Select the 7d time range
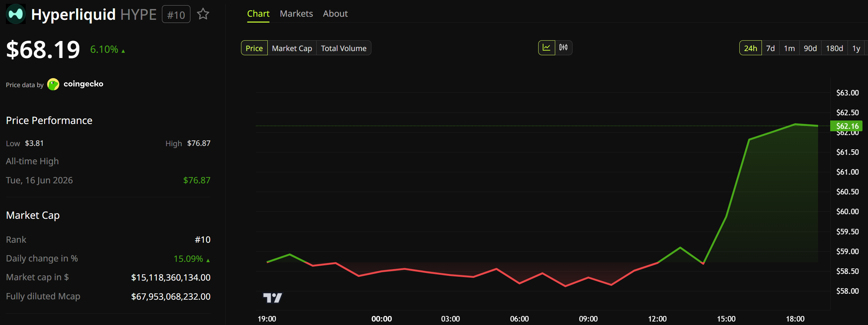Viewport: 868px width, 325px height. pos(771,48)
